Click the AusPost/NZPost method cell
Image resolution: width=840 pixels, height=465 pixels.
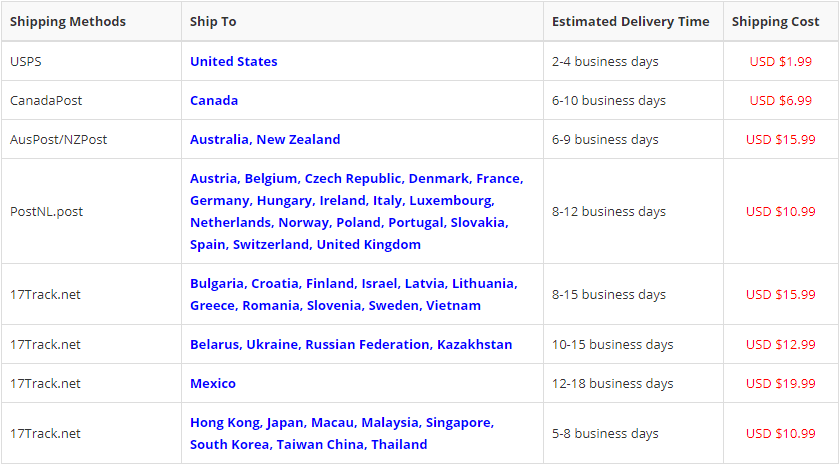pos(58,139)
